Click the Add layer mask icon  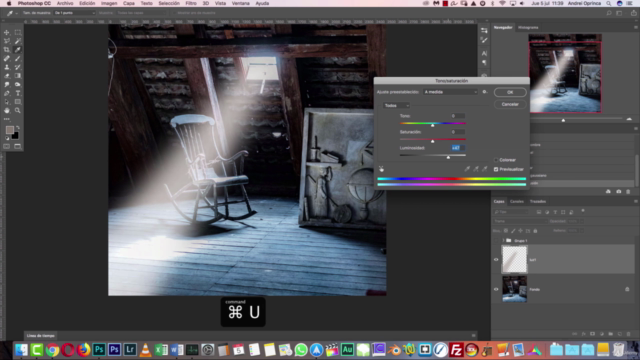pyautogui.click(x=592, y=334)
